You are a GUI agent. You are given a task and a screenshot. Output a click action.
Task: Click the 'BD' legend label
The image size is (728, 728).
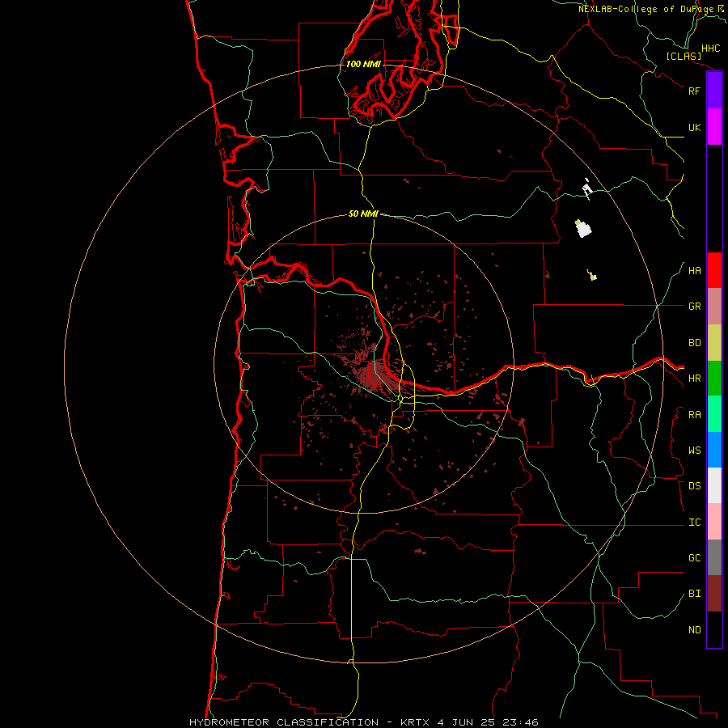tap(695, 343)
